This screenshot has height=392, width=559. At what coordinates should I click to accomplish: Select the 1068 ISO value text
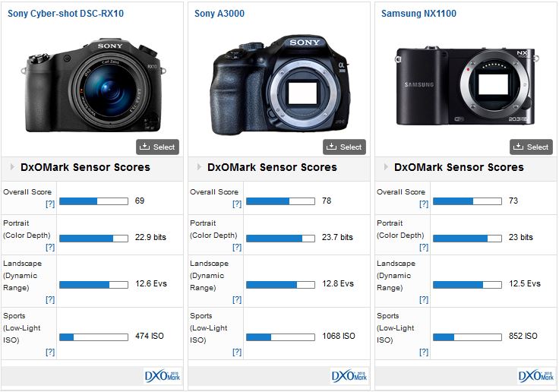[339, 336]
